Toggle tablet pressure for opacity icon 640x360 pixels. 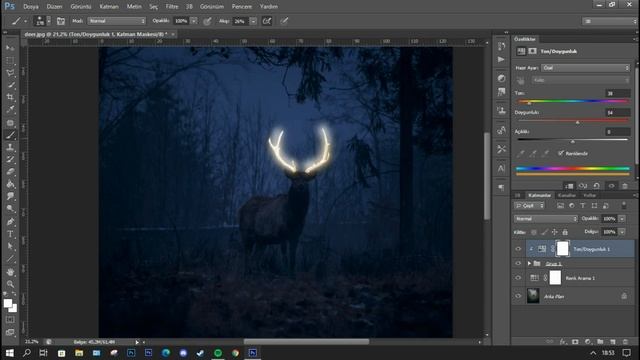[x=207, y=21]
